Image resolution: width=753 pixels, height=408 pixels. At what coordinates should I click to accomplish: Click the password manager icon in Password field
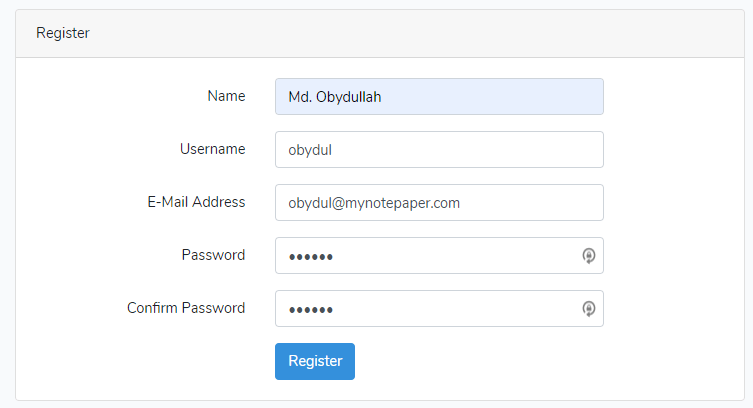click(589, 255)
